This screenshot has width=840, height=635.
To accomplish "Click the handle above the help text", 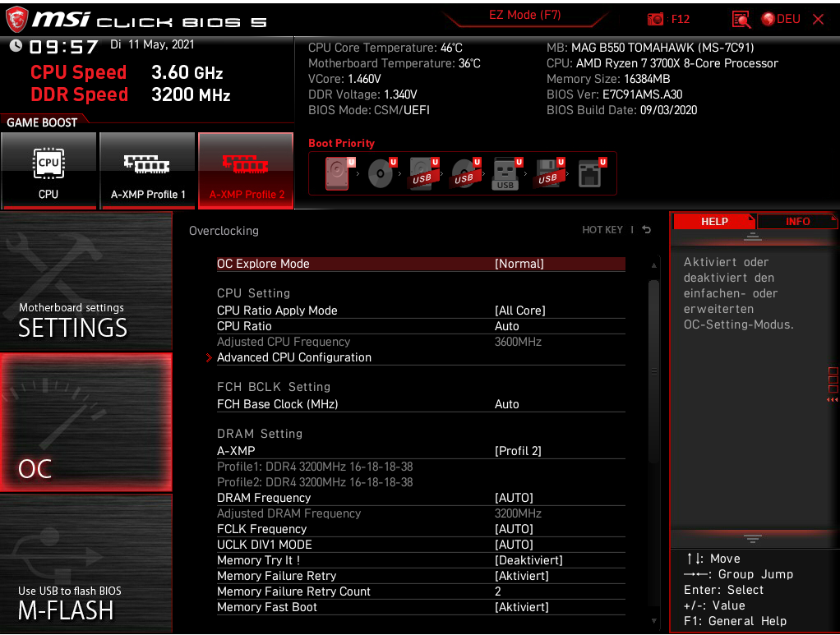I will click(753, 236).
